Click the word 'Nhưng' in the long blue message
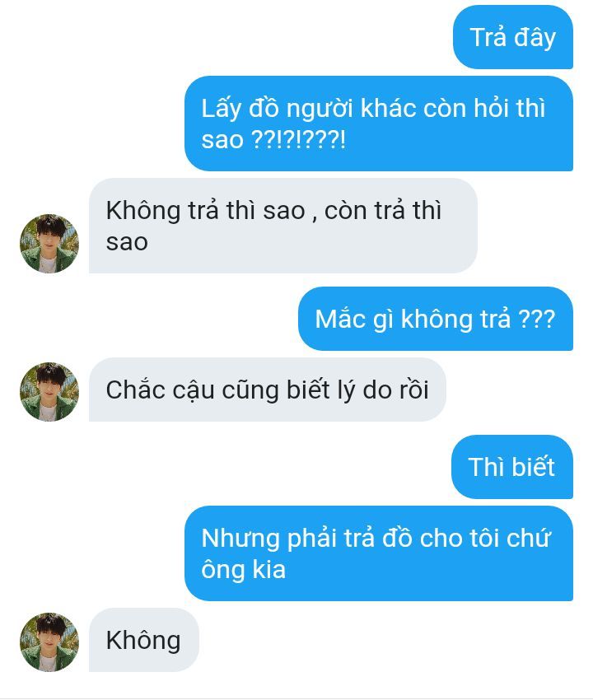Screen dimensions: 593x700 pos(240,539)
